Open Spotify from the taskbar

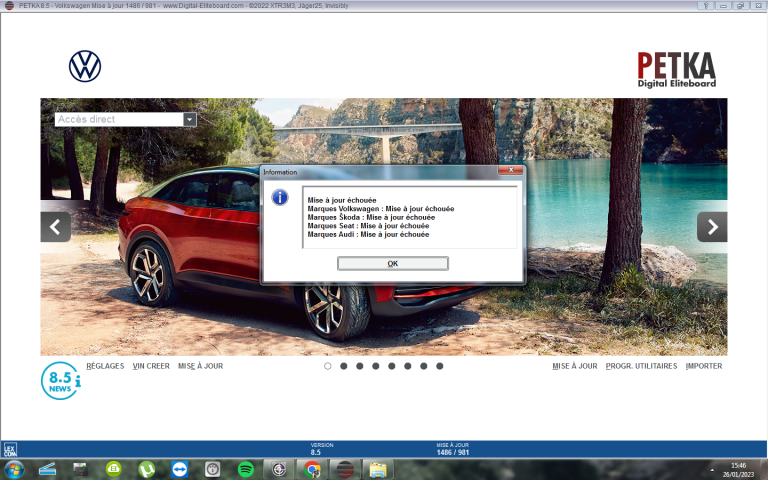[245, 469]
